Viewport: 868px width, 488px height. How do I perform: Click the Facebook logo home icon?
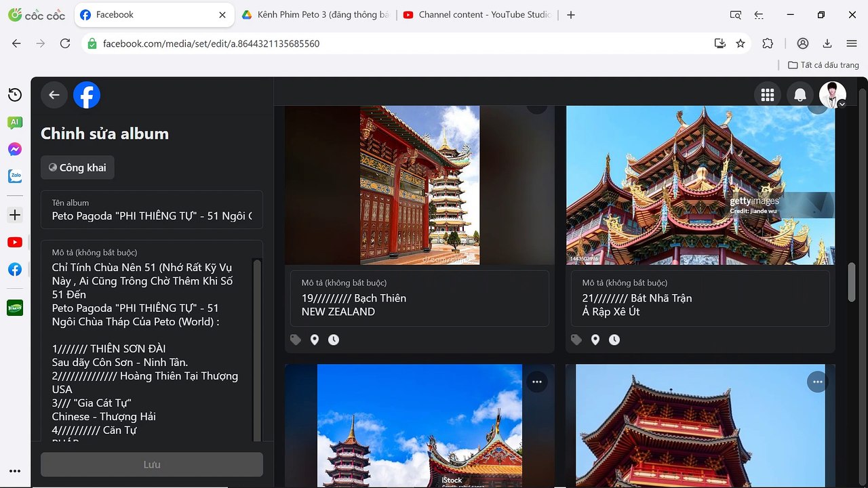coord(87,95)
